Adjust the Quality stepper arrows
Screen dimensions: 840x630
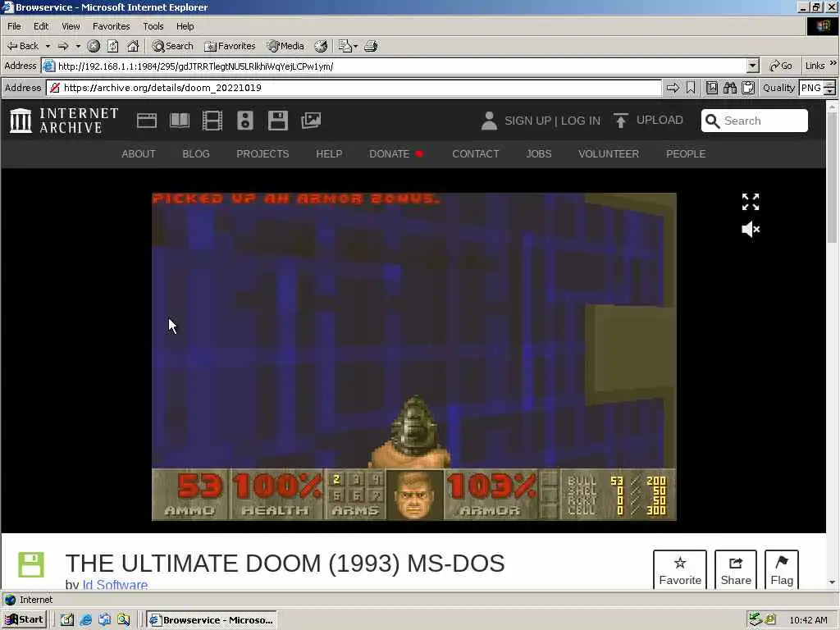click(x=830, y=88)
